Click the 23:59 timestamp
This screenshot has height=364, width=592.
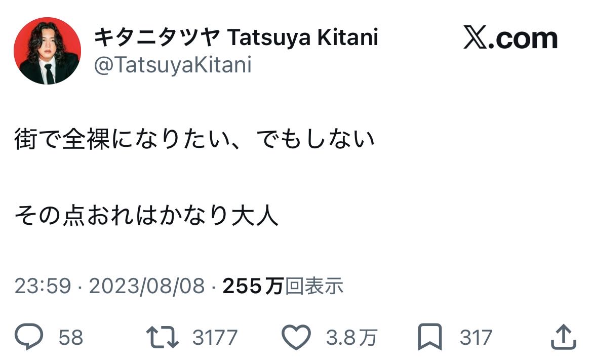pyautogui.click(x=43, y=287)
